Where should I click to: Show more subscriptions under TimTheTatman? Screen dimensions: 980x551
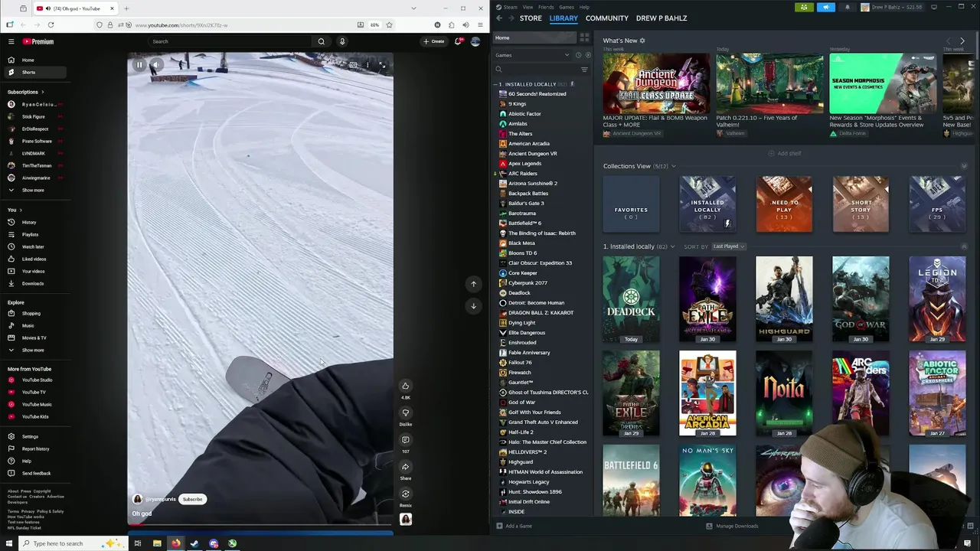[34, 190]
